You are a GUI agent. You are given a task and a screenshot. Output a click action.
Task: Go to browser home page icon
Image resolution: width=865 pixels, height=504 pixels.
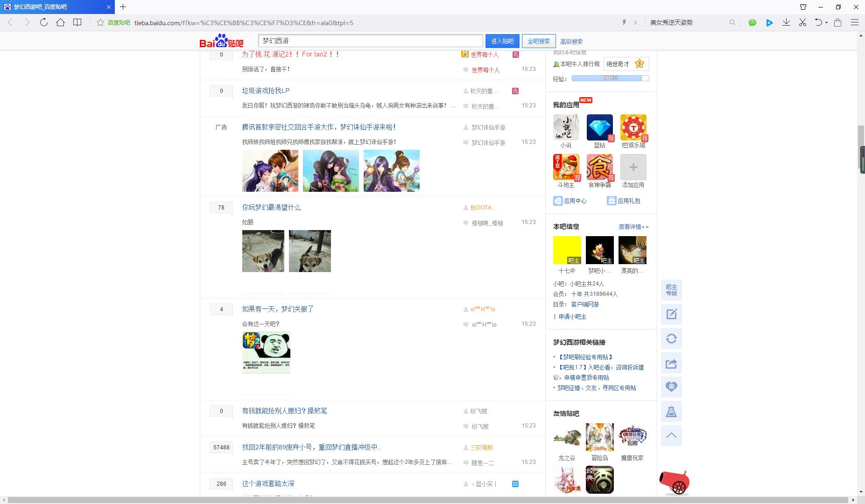[60, 22]
